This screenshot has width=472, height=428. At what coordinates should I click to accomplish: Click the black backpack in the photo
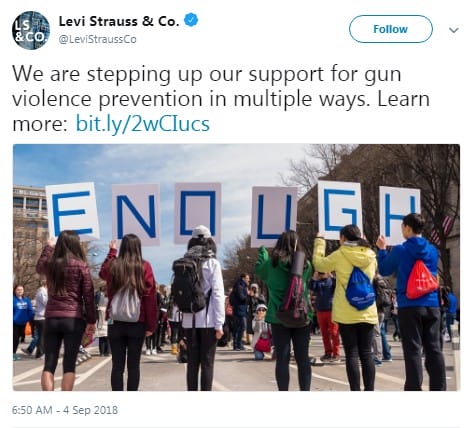click(190, 284)
